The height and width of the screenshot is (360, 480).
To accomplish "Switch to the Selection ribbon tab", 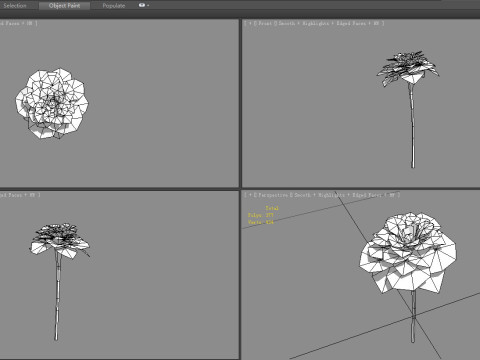I will click(15, 6).
